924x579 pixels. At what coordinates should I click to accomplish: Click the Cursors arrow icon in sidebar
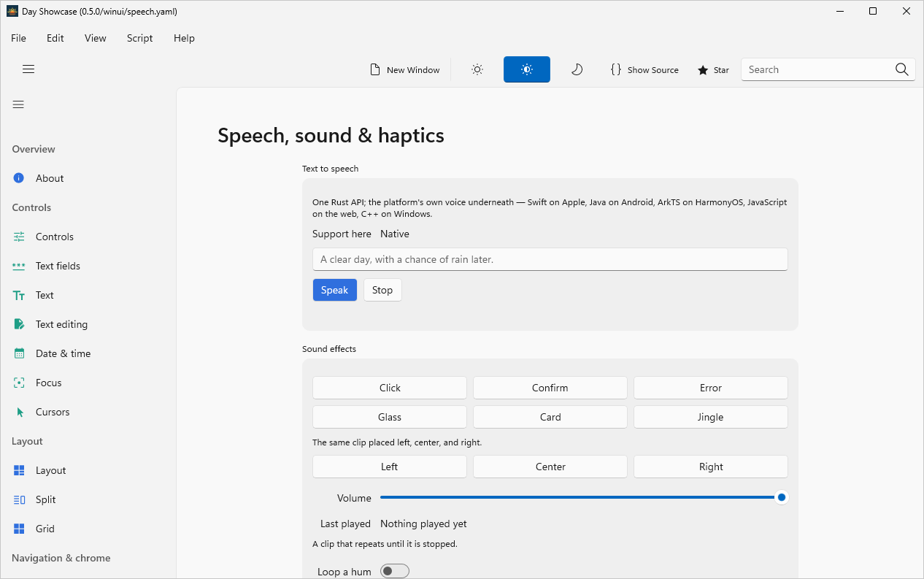coord(20,412)
